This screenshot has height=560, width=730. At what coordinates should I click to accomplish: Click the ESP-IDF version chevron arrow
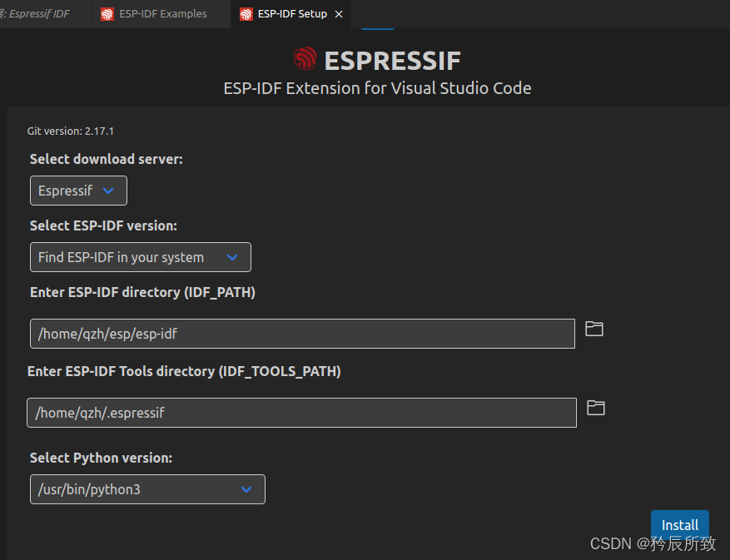tap(232, 257)
